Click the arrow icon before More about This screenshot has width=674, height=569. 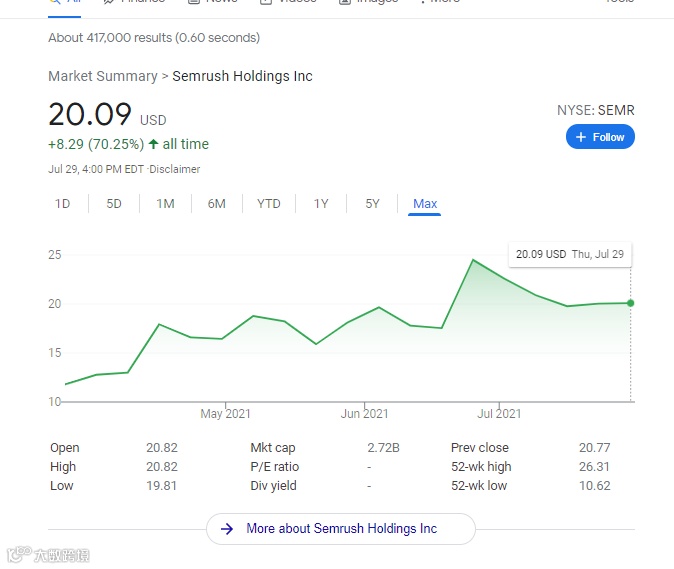point(227,529)
